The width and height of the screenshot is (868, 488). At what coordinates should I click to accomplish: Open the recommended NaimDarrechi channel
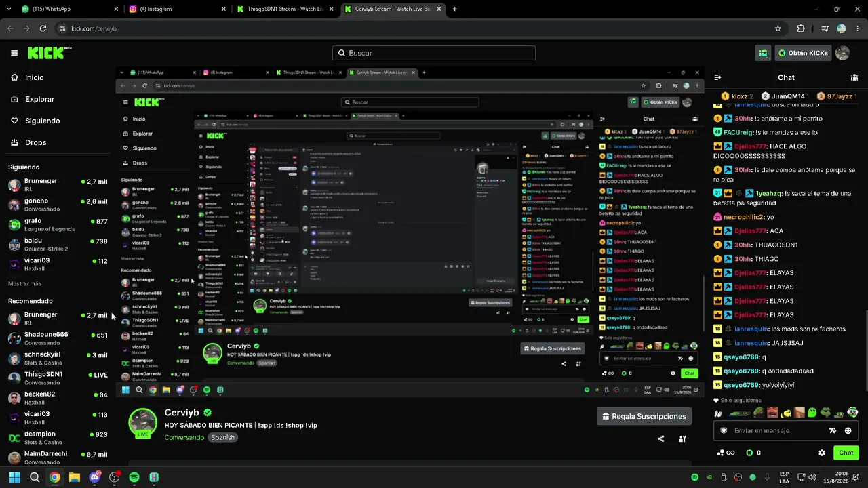pyautogui.click(x=58, y=457)
